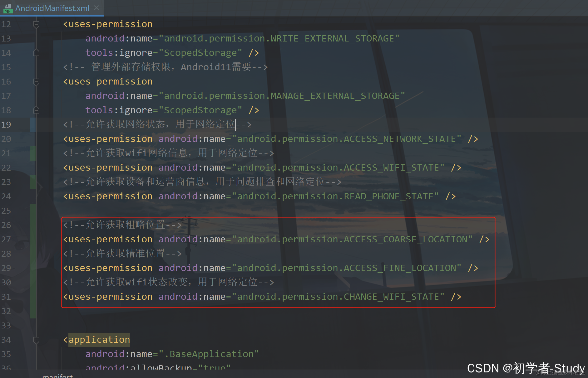Click android:name attribute on line 35
This screenshot has width=588, height=378.
pyautogui.click(x=119, y=354)
